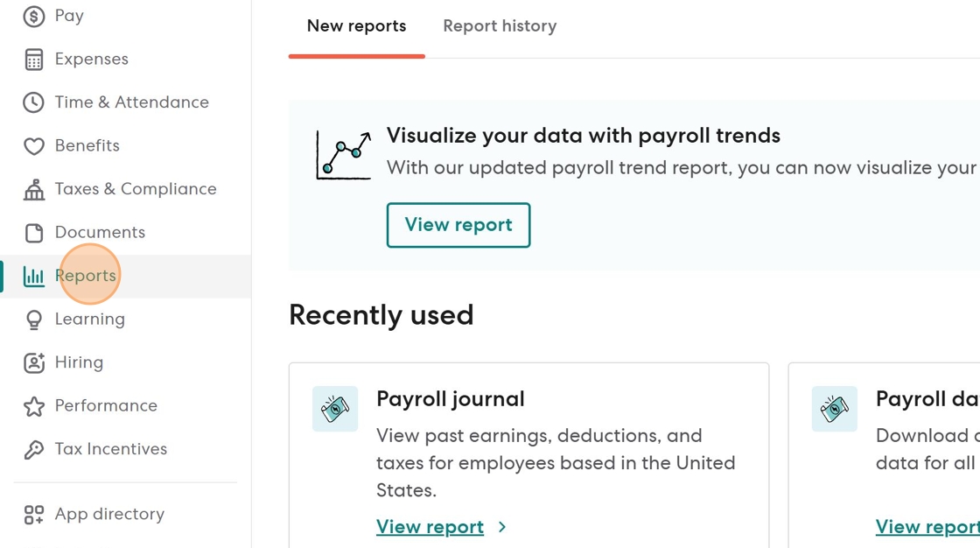This screenshot has width=980, height=548.
Task: Open the Payroll journal View report link
Action: click(x=430, y=527)
